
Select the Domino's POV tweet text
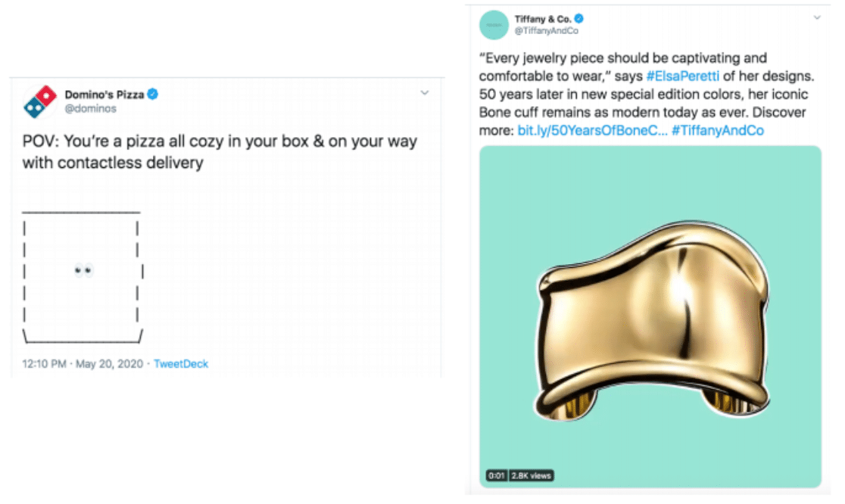[220, 151]
